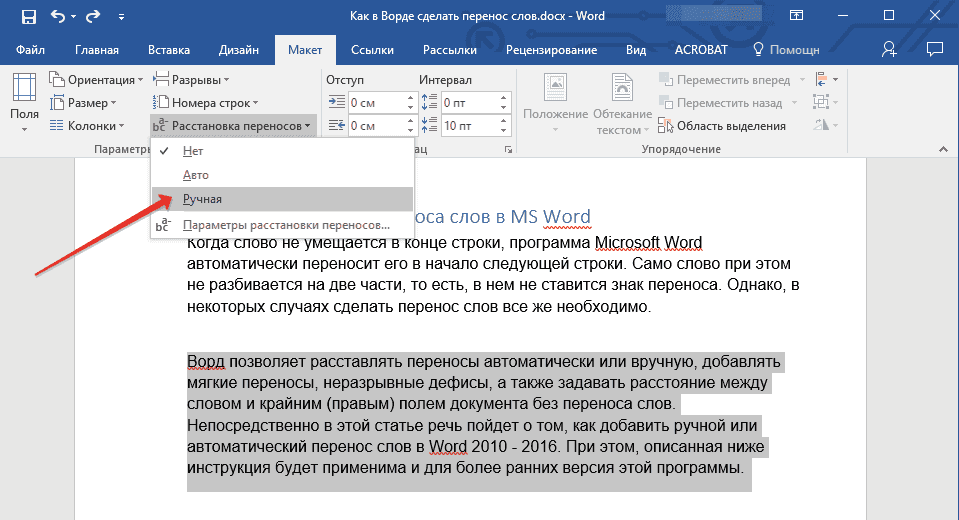Screen dimensions: 959x520
Task: Increase left indent with up stepper
Action: click(410, 98)
